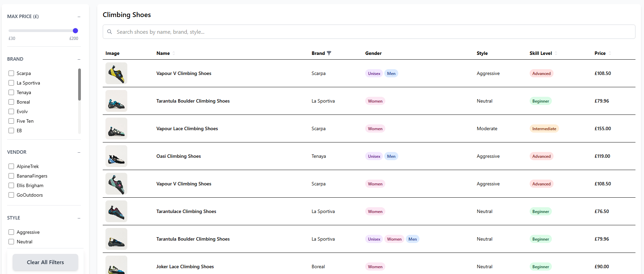Click the £119.00 price

coord(602,156)
